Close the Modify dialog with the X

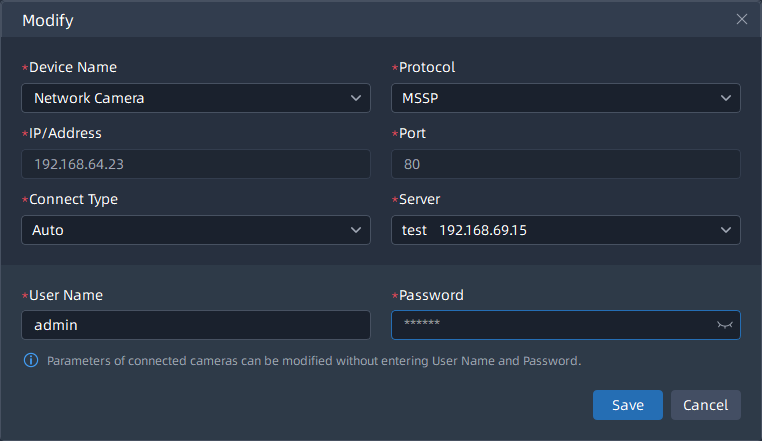tap(741, 19)
